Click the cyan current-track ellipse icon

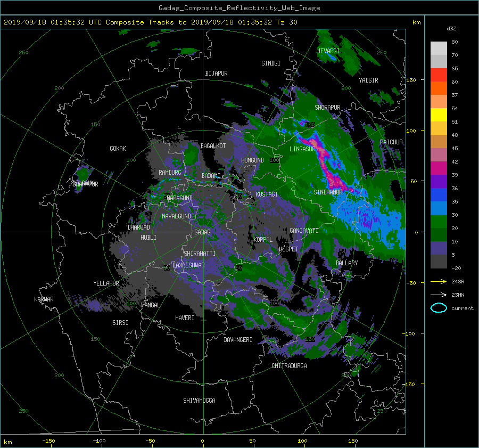(439, 308)
